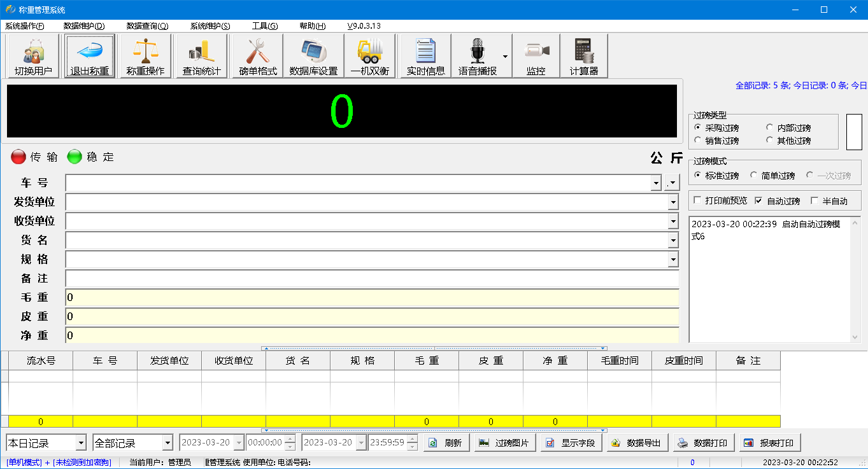Image resolution: width=868 pixels, height=469 pixels.
Task: Click the 刷新 refresh button
Action: pos(446,443)
